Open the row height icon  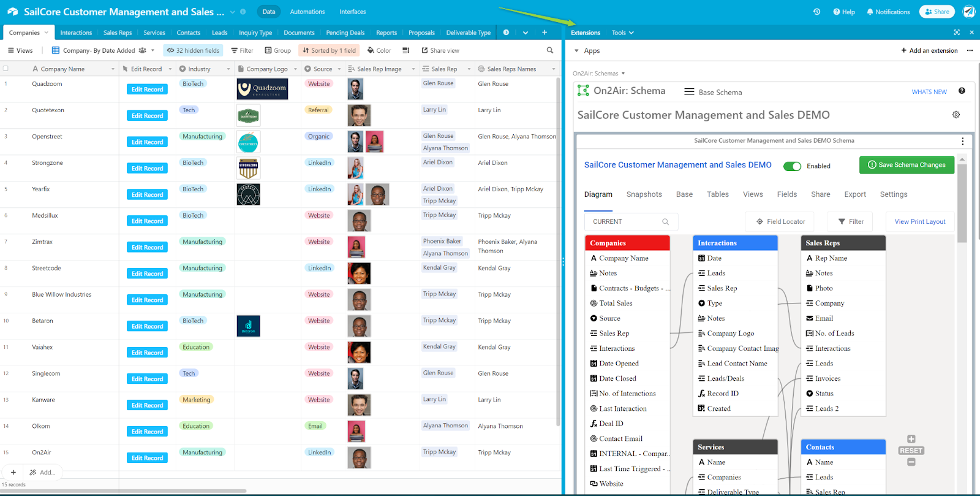405,50
